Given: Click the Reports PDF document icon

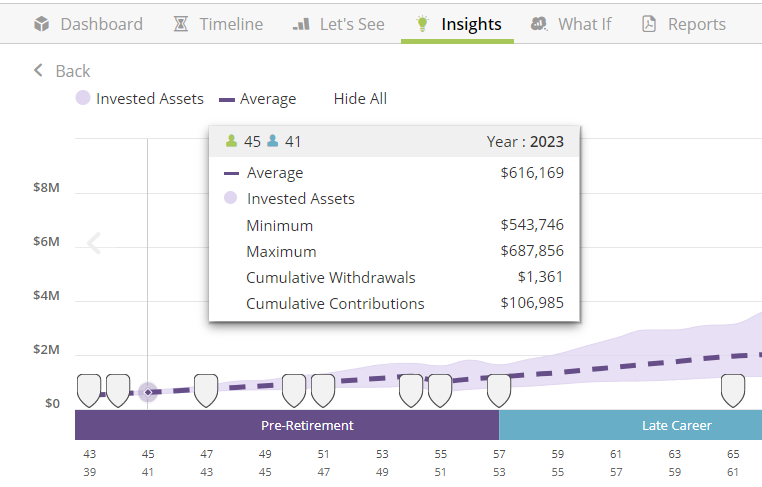Looking at the screenshot, I should pos(649,24).
